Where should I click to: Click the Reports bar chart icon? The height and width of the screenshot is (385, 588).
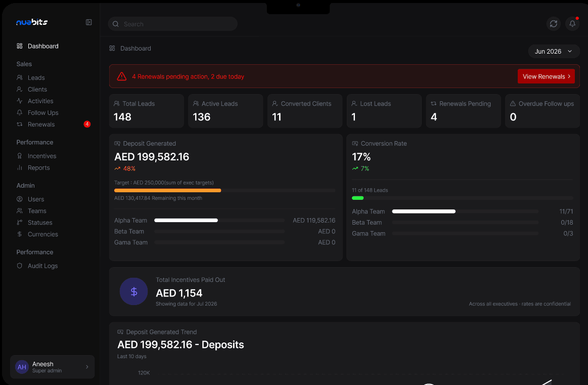[20, 168]
